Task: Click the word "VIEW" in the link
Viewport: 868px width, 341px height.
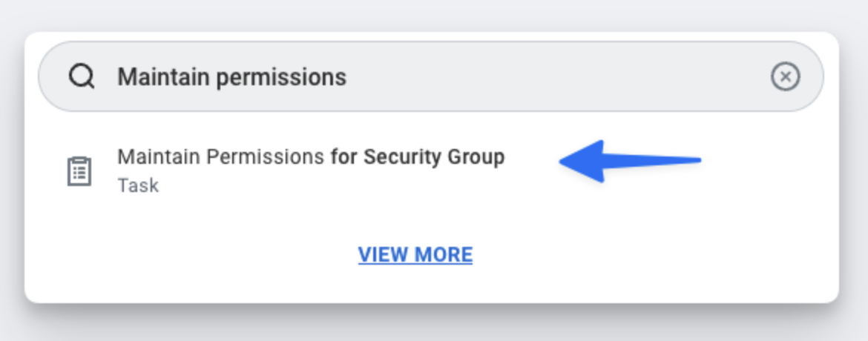Action: pyautogui.click(x=382, y=255)
